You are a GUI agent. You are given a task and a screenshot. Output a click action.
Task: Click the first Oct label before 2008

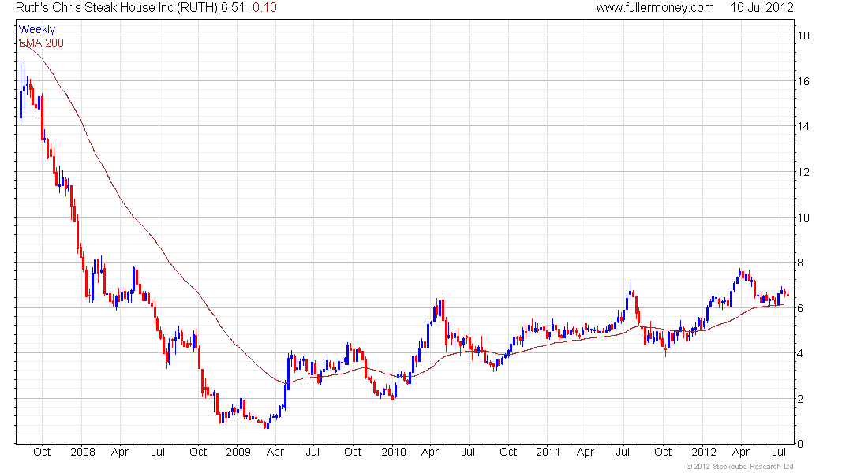(x=42, y=452)
